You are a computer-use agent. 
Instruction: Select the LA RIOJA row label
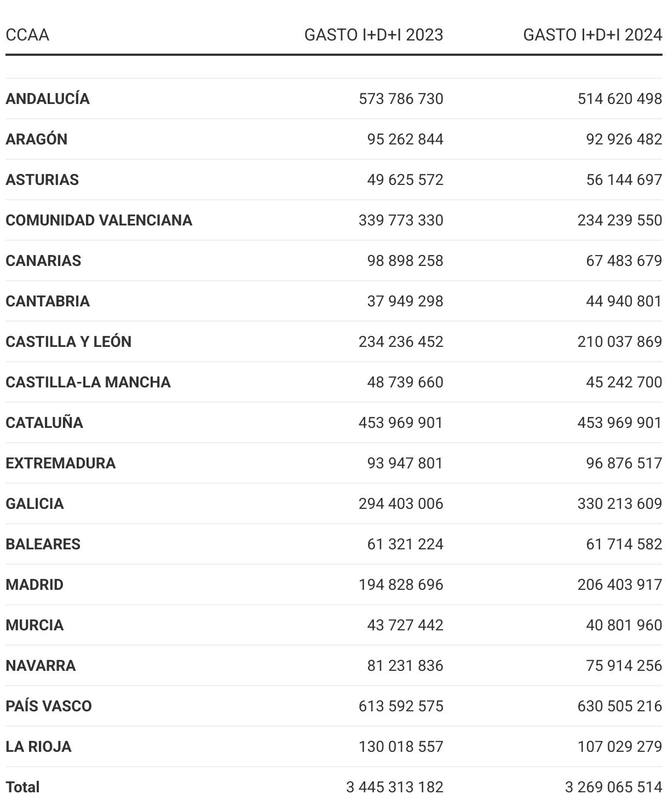[x=38, y=747]
